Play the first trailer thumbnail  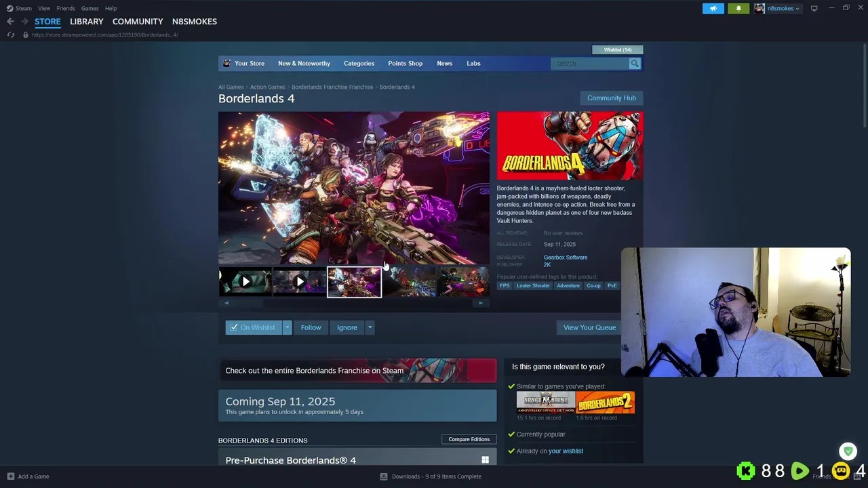point(245,282)
